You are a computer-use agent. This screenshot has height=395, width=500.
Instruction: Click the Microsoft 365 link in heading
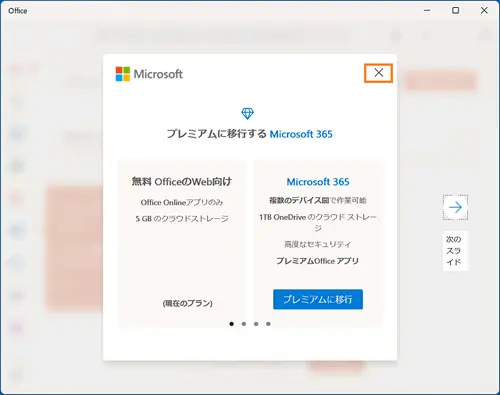coord(301,134)
